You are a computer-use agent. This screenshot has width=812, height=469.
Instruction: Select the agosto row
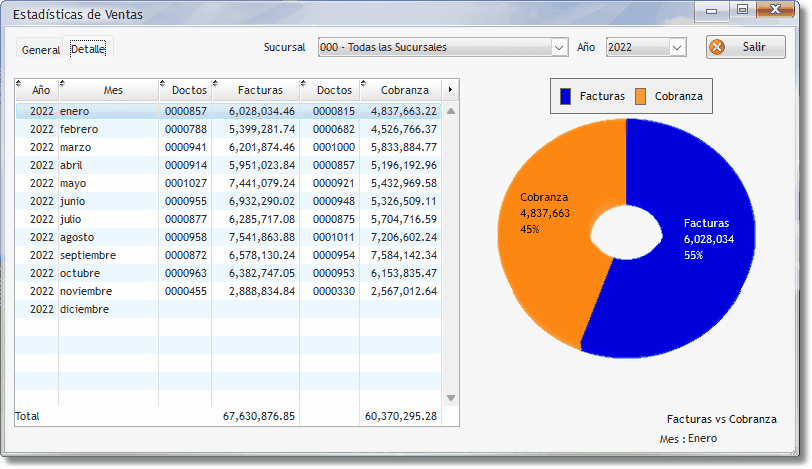[228, 238]
